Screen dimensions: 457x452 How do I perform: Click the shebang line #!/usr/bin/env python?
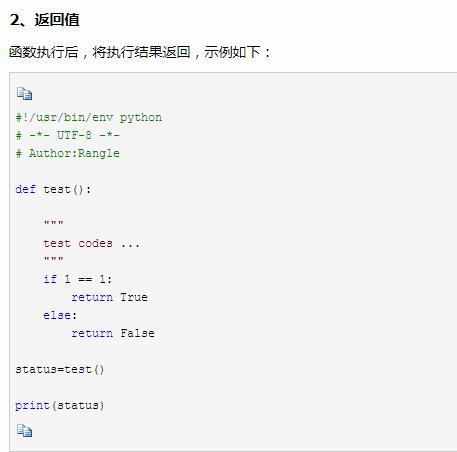pos(89,118)
